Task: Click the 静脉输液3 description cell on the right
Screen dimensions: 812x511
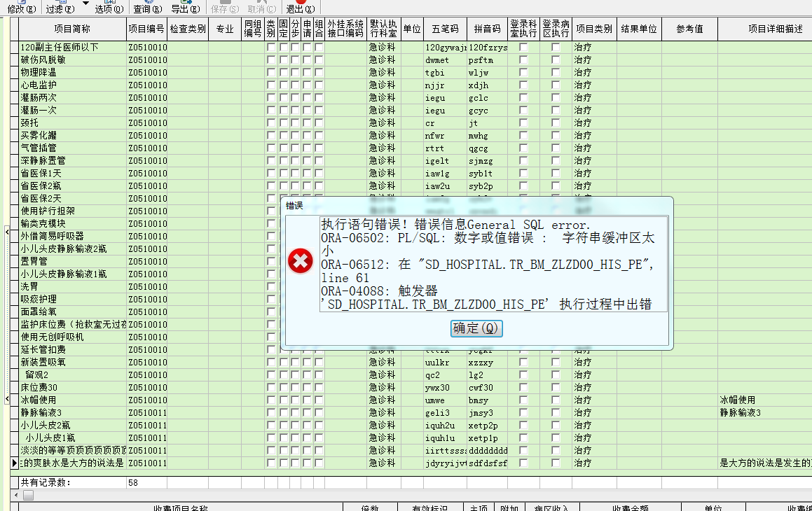Action: (765, 413)
